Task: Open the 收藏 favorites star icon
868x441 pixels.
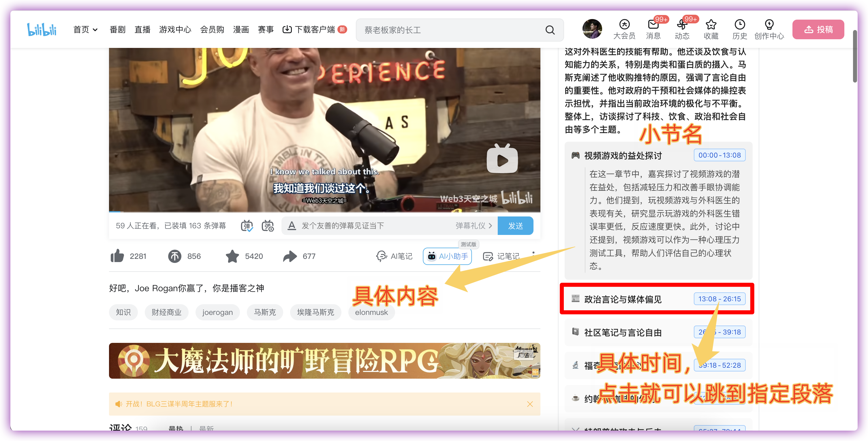Action: click(711, 29)
